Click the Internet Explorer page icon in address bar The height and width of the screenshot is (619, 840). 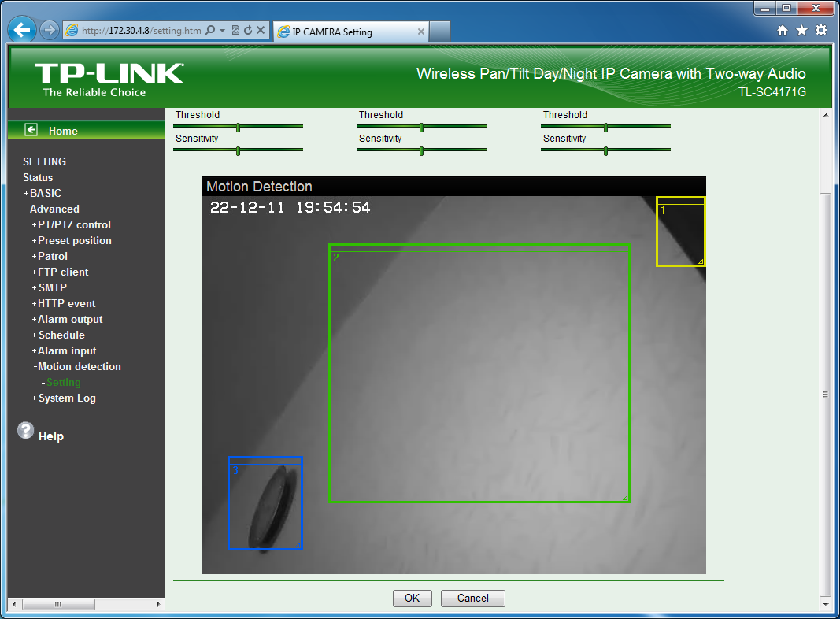point(72,30)
